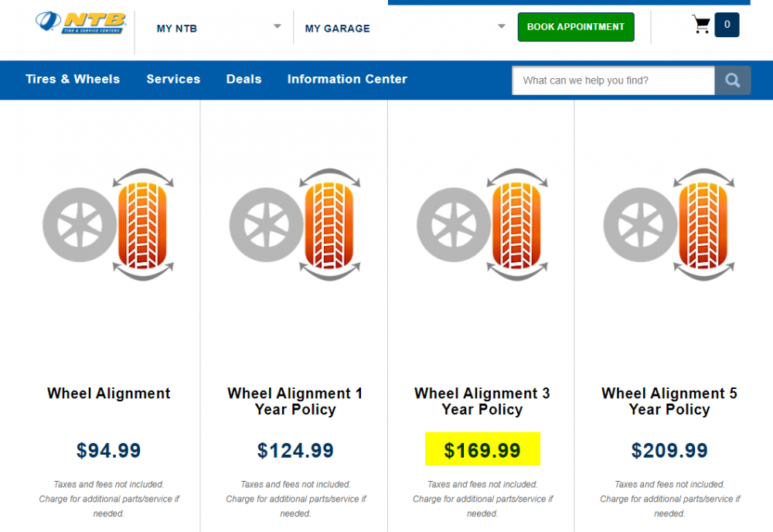Click the magnifying glass search button
773x532 pixels.
[x=732, y=80]
